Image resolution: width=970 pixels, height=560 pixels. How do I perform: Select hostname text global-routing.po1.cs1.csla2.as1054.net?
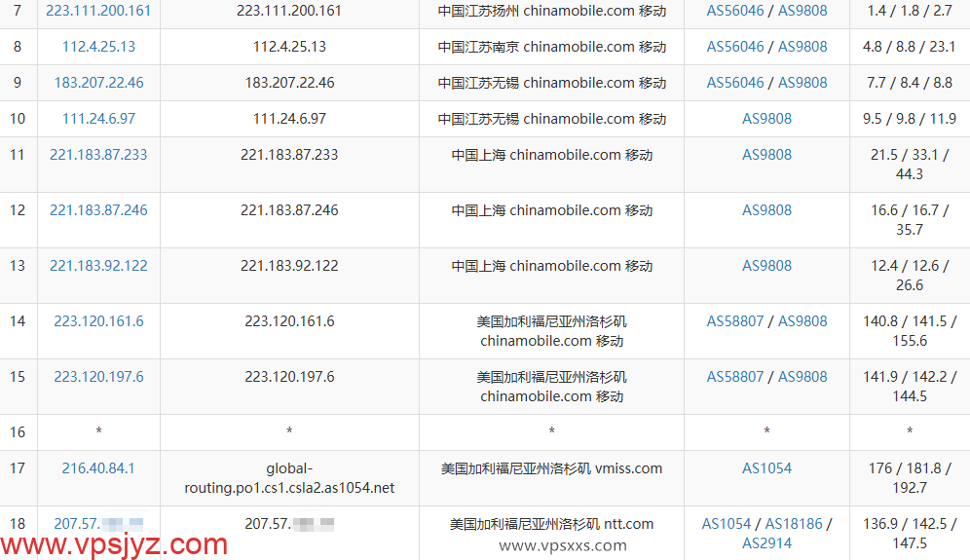click(x=289, y=478)
